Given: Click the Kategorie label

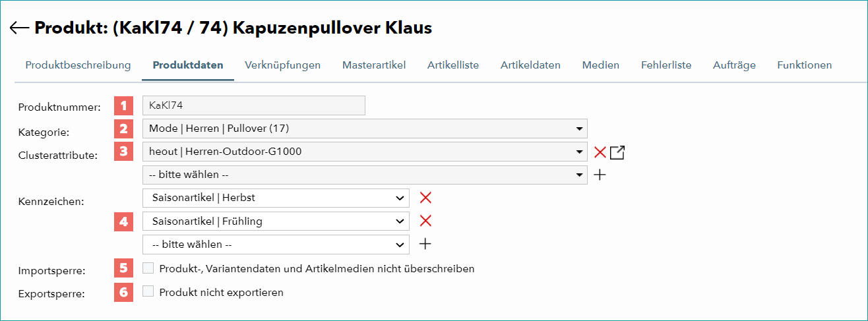Looking at the screenshot, I should click(x=44, y=132).
